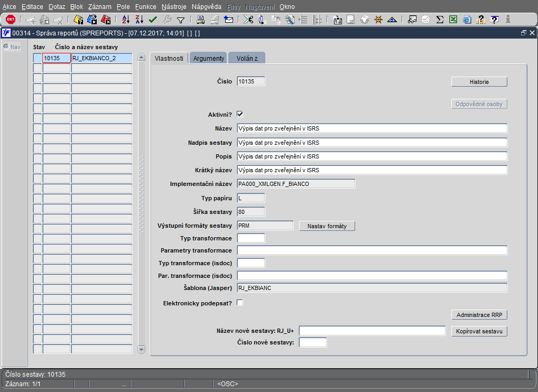The height and width of the screenshot is (392, 538).
Task: Click the grey info person icon
Action: click(508, 19)
